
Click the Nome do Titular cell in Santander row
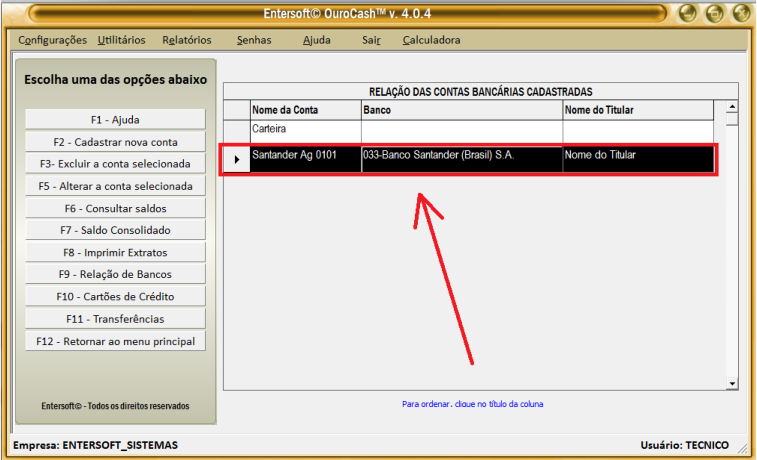point(638,158)
